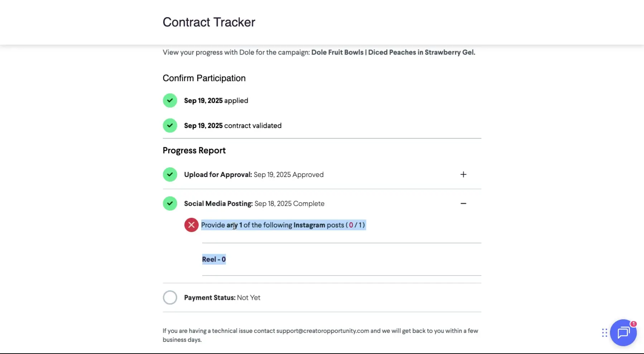Select the highlighted Instagram posts requirement text
The width and height of the screenshot is (644, 354).
pyautogui.click(x=283, y=225)
